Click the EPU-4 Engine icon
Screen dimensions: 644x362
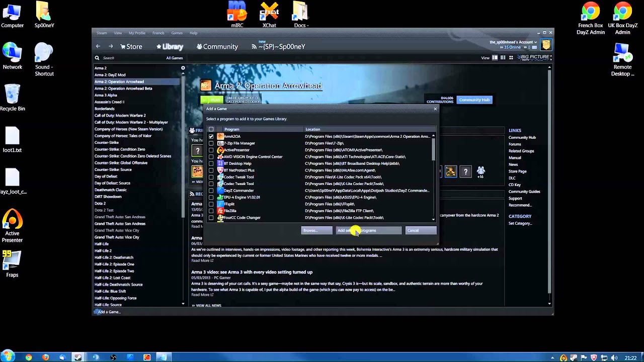[220, 198]
